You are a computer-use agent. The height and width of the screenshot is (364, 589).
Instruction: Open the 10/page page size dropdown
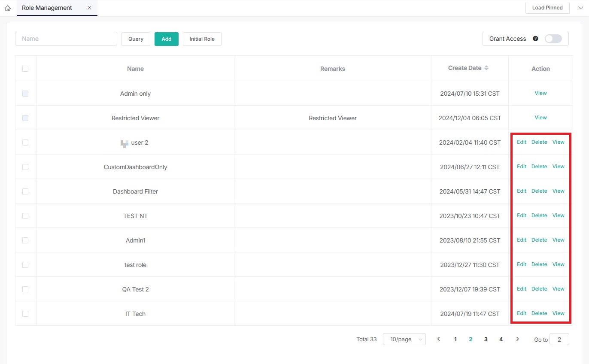pos(404,339)
